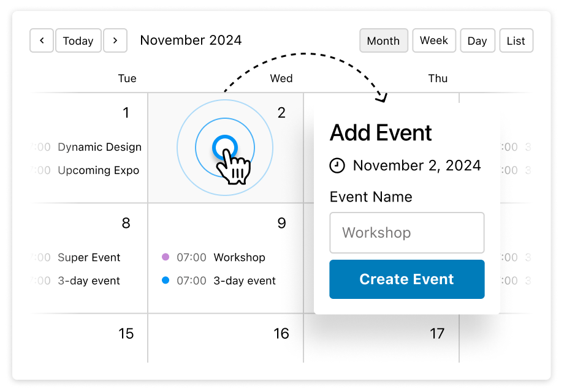Click the Tue column header
Image resolution: width=564 pixels, height=392 pixels.
(128, 78)
